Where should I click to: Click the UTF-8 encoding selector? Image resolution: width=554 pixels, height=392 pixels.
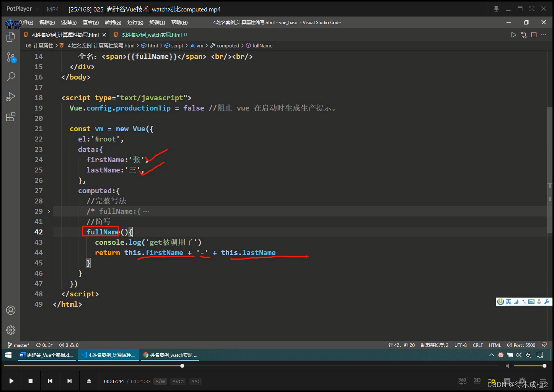click(461, 345)
